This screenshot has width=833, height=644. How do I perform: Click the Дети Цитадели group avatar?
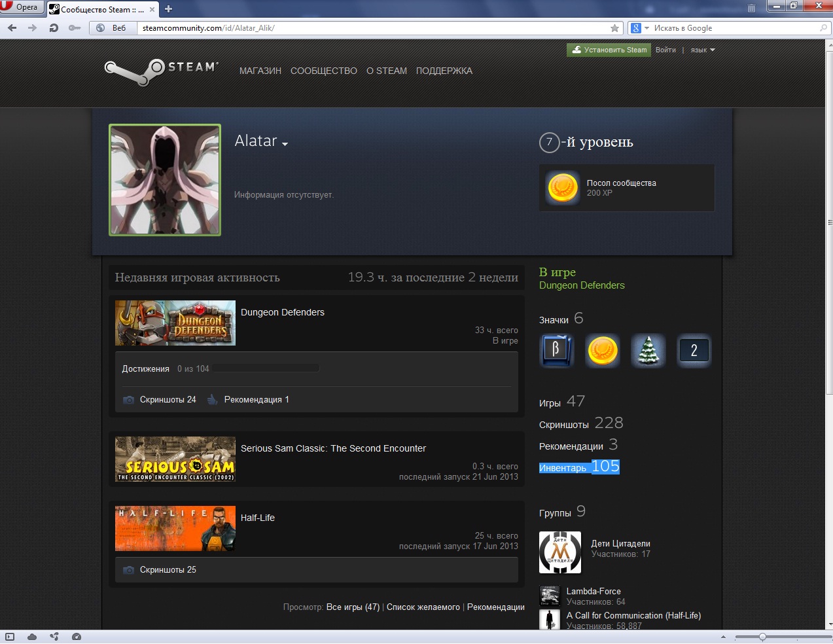coord(560,552)
